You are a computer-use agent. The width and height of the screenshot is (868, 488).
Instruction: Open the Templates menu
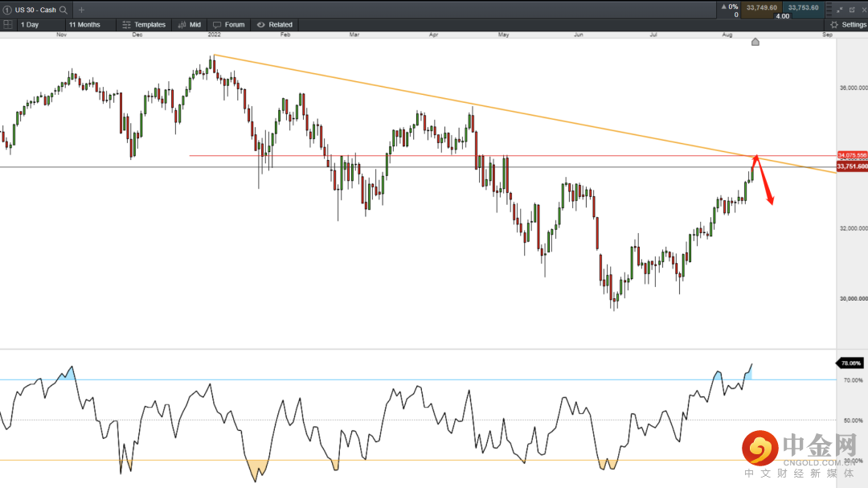[x=144, y=25]
